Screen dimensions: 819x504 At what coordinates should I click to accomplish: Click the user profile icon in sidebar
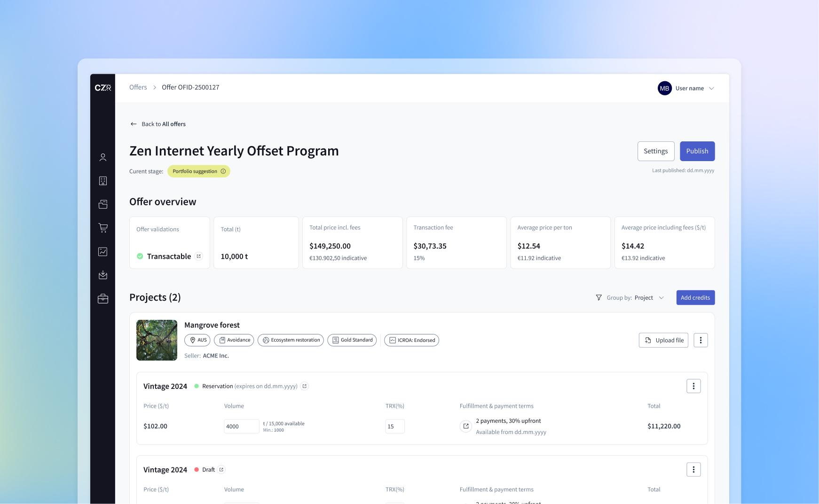[103, 157]
